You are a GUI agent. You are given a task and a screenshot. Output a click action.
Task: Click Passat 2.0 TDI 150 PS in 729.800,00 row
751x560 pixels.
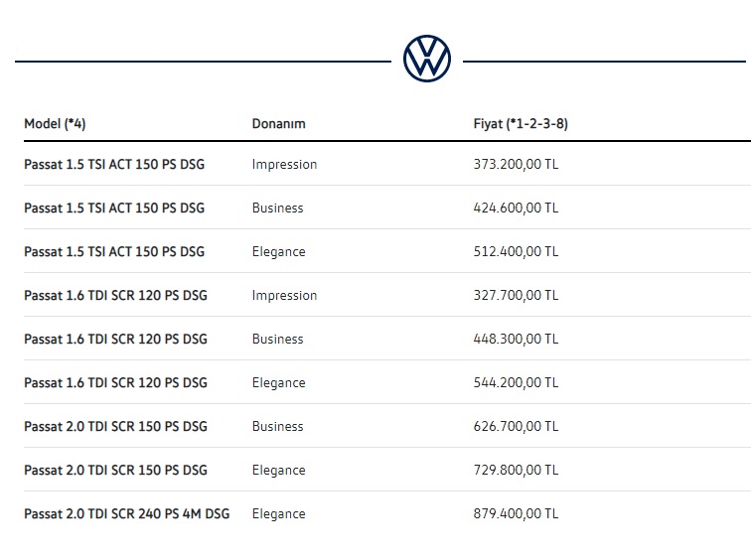point(116,470)
